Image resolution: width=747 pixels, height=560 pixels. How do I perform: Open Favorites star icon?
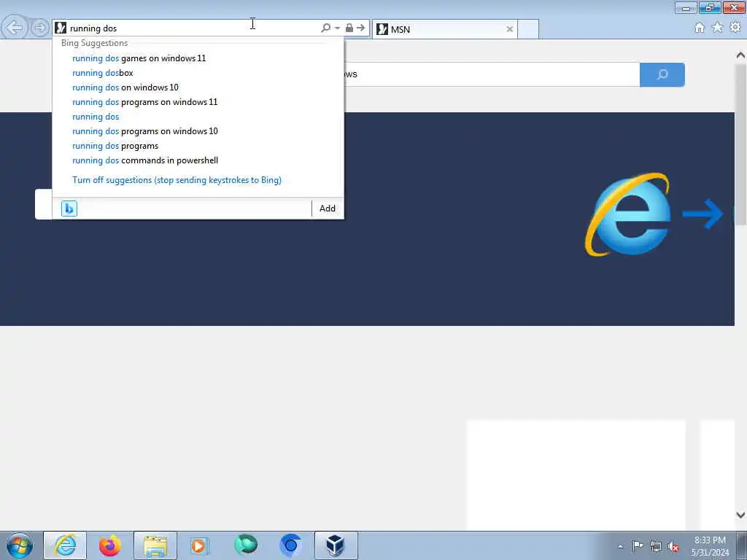point(718,28)
